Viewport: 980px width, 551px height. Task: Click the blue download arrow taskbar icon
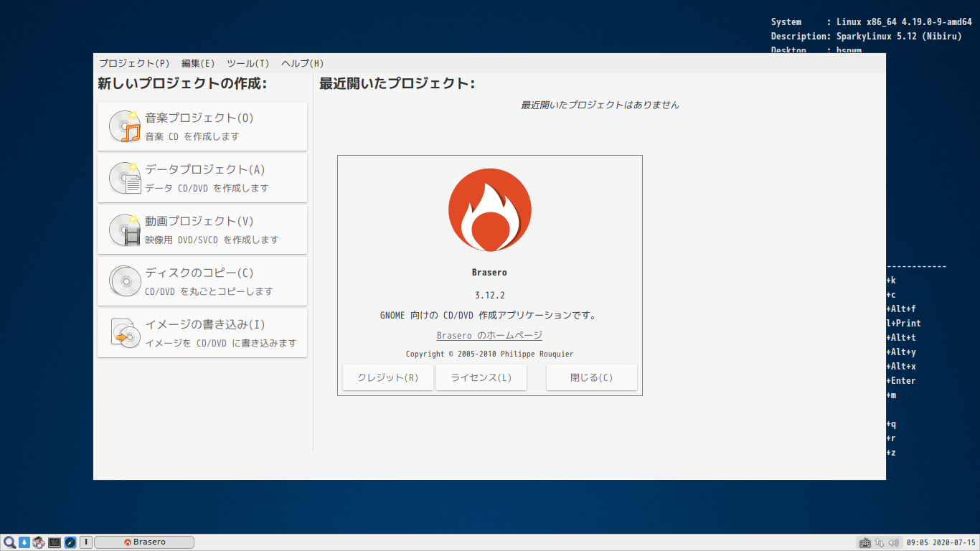click(x=24, y=542)
